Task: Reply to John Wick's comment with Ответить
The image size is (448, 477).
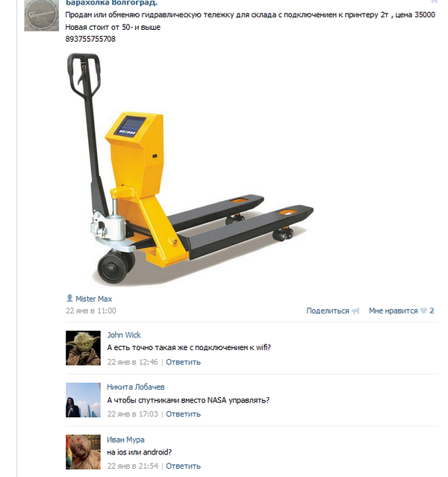Action: tap(183, 362)
